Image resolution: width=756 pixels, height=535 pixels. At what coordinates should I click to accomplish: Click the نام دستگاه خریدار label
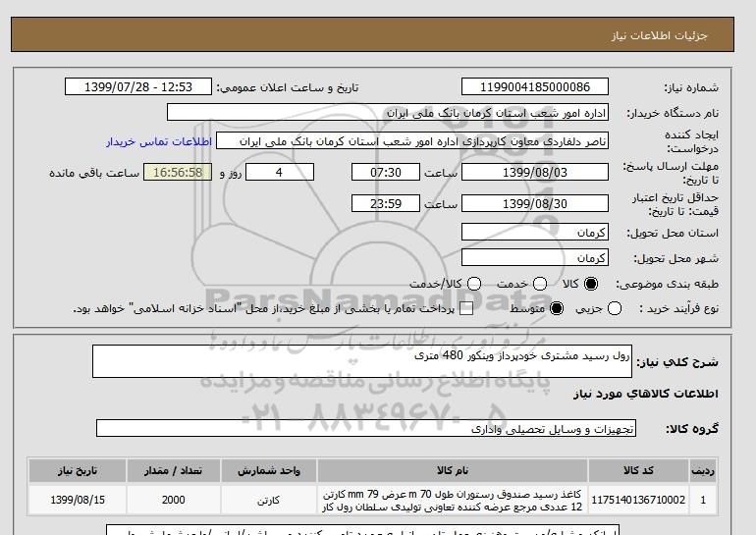click(673, 113)
